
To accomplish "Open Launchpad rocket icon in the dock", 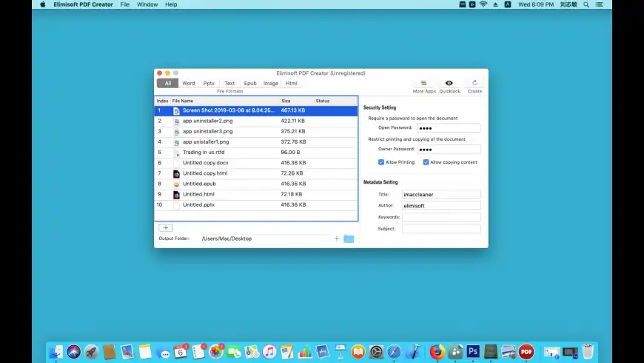I will pos(92,352).
